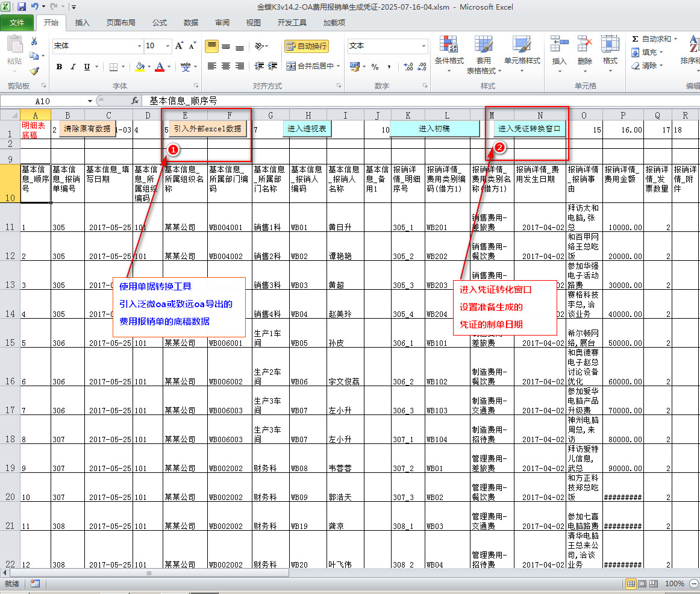
Task: Toggle center text horizontally
Action: 226,66
